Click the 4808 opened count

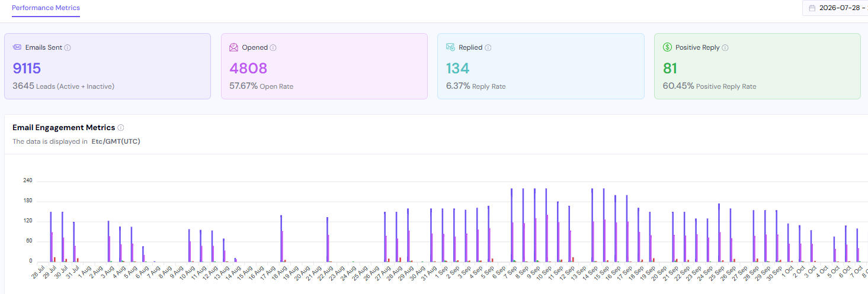click(x=248, y=68)
